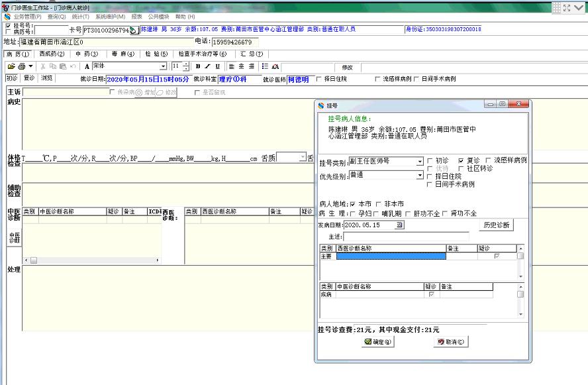Viewport: 588px width, 385px height.
Task: Click the card reader icon beside 卡号
Action: tap(133, 30)
